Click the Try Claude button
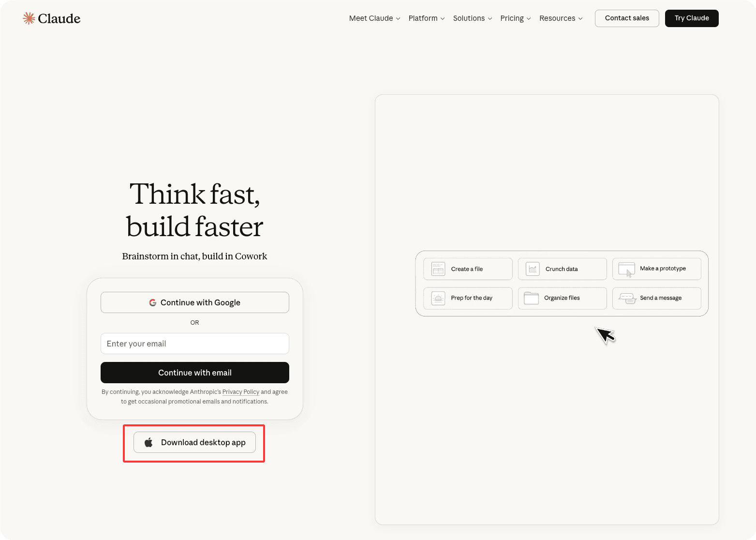756x540 pixels. pos(692,18)
